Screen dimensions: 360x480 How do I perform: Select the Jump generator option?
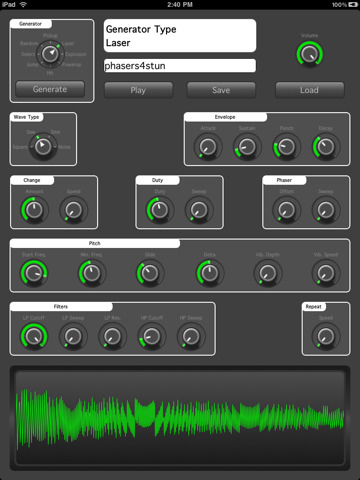click(32, 65)
